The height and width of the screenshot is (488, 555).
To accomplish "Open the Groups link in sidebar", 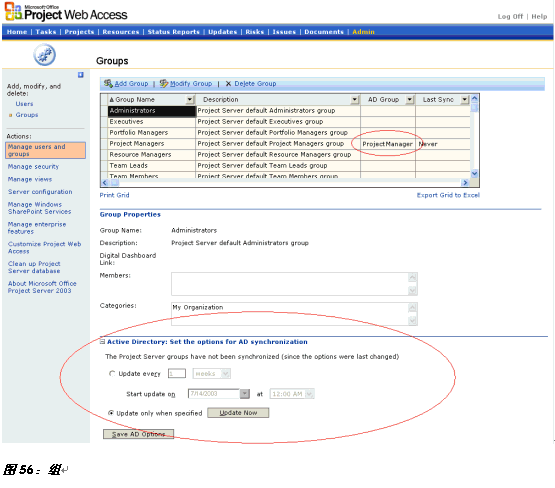I will point(27,115).
